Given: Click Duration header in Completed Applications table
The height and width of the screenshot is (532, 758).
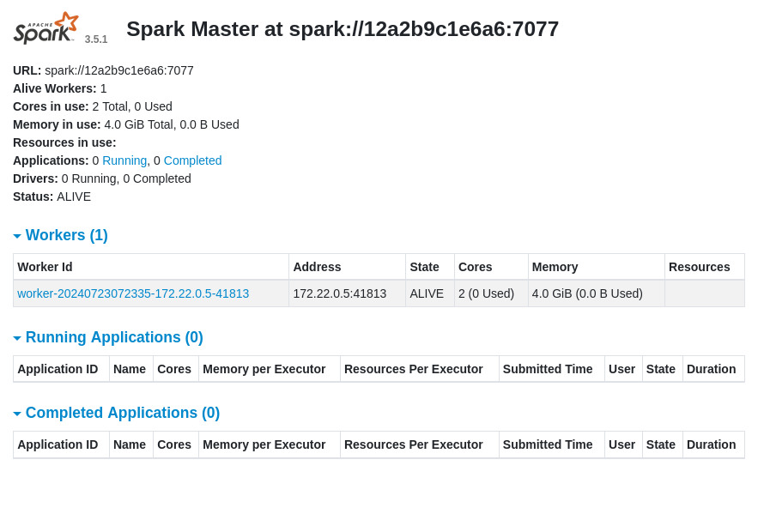Looking at the screenshot, I should pyautogui.click(x=711, y=444).
